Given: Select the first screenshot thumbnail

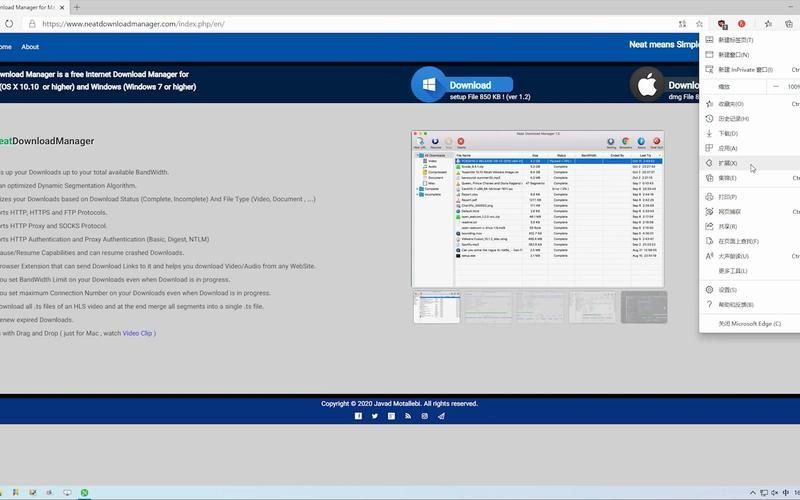Looking at the screenshot, I should (436, 307).
